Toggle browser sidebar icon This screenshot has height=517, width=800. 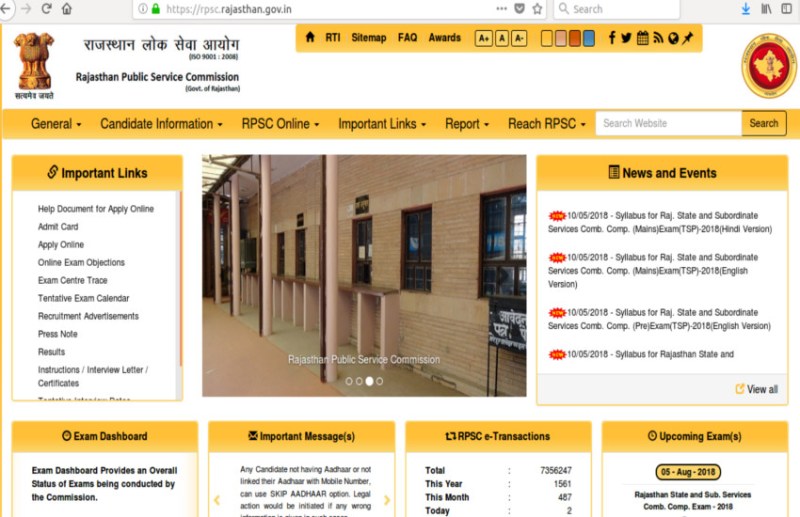pyautogui.click(x=787, y=9)
